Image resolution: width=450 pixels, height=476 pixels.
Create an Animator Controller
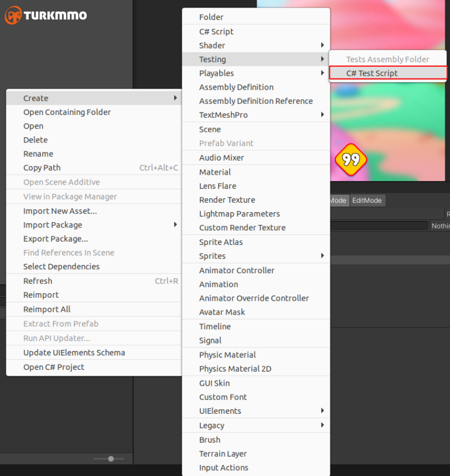[256, 270]
